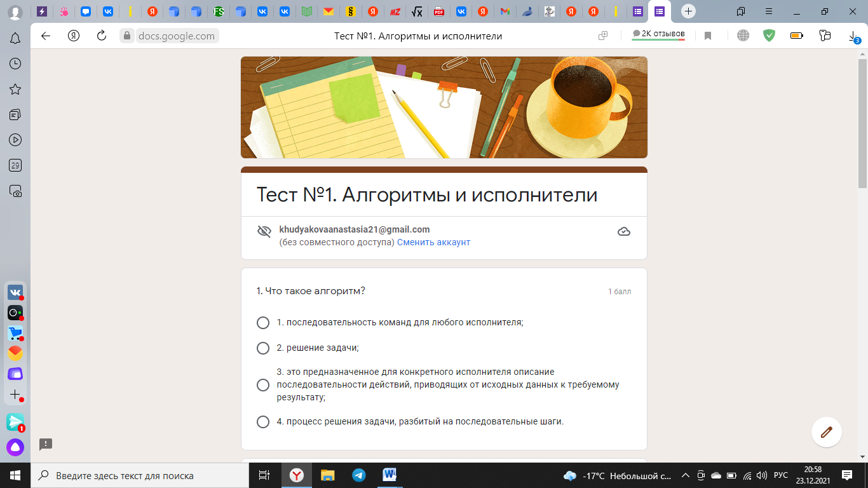This screenshot has height=488, width=868.
Task: Open the Alice voice assistant icon
Action: point(15,447)
